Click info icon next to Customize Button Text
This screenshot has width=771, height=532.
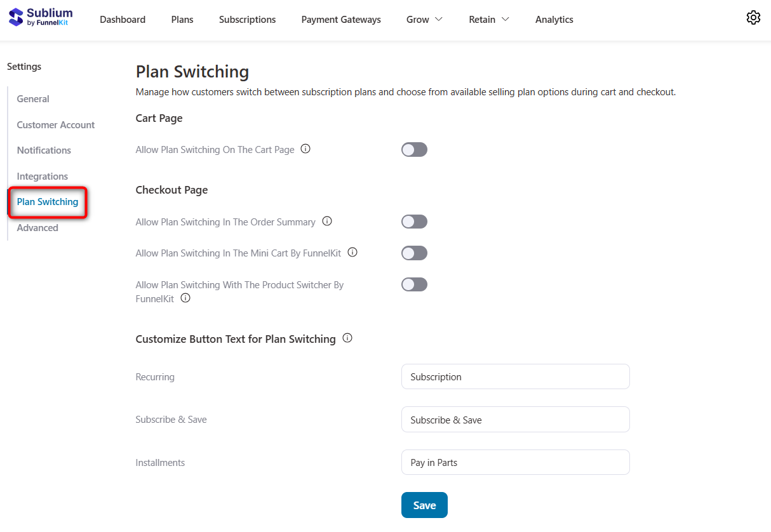coord(347,338)
